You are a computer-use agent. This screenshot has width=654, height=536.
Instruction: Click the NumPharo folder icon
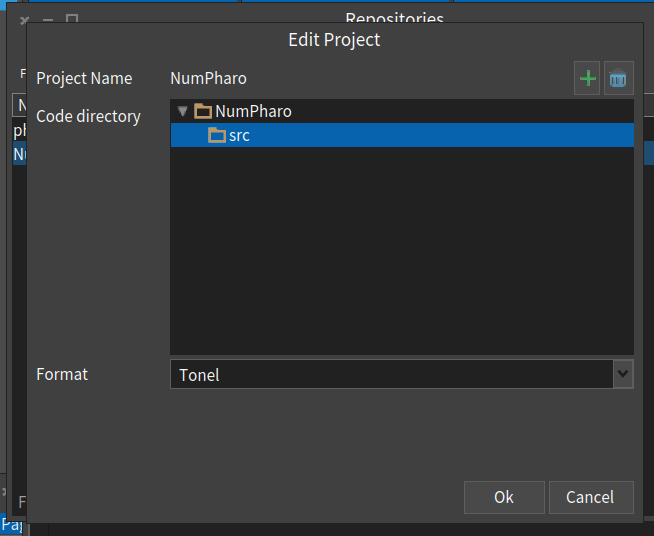tap(203, 111)
